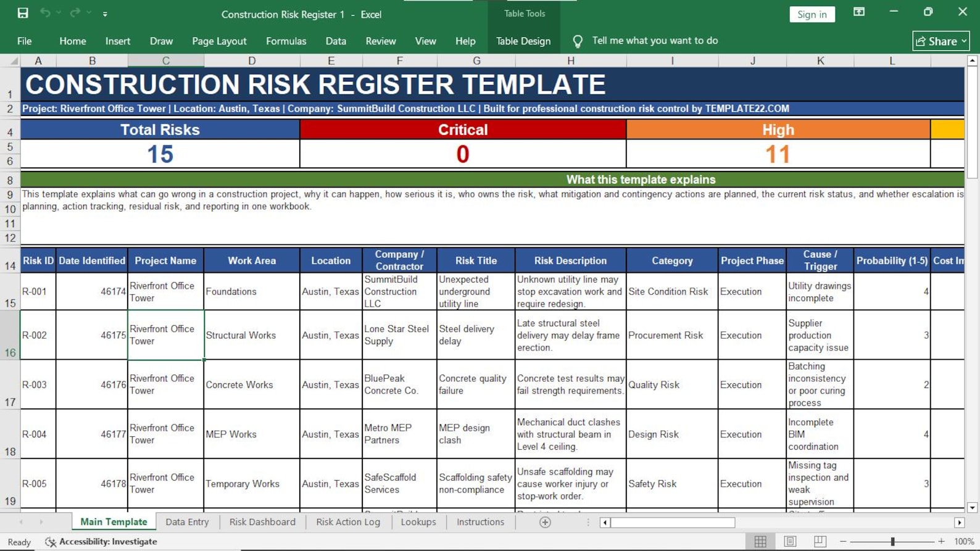Click vertical scrollbar down arrow
980x551 pixels.
pyautogui.click(x=972, y=507)
